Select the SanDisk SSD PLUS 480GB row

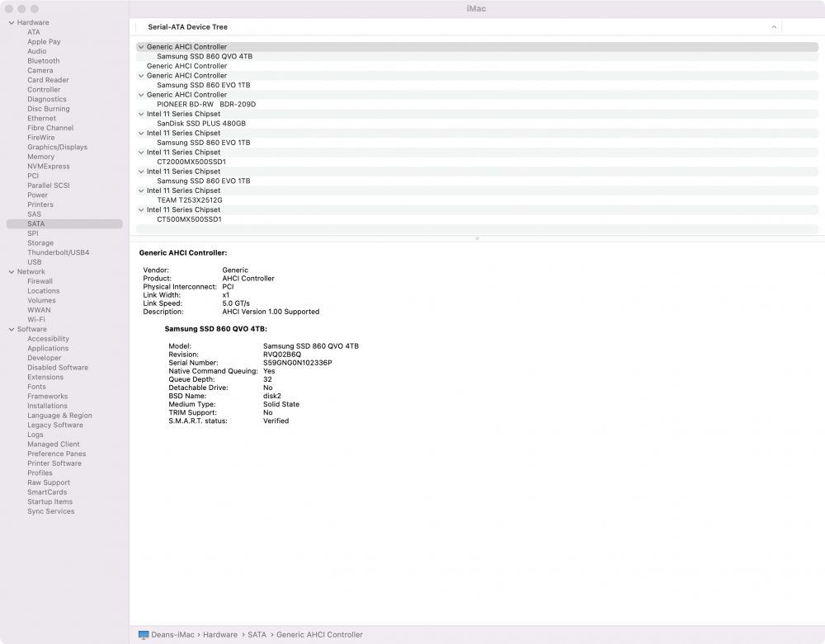click(x=477, y=124)
